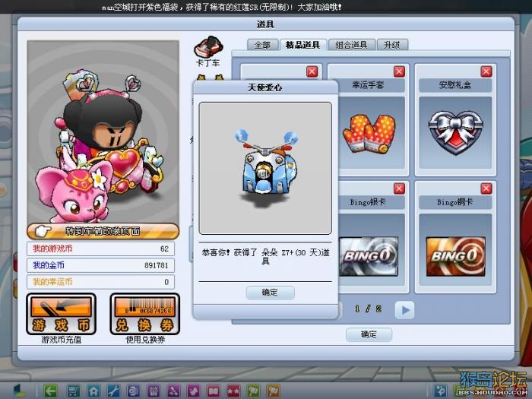
Task: Click the 使用兑换券 label
Action: point(146,340)
